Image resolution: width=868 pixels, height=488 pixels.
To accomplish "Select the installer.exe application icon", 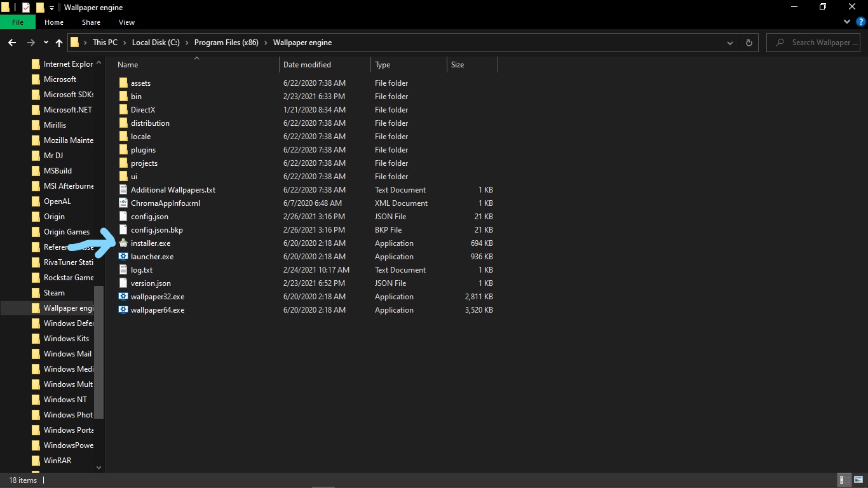I will (x=123, y=243).
